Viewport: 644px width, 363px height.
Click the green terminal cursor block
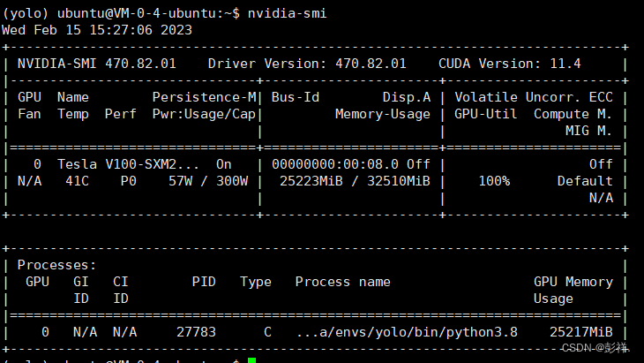[251, 360]
